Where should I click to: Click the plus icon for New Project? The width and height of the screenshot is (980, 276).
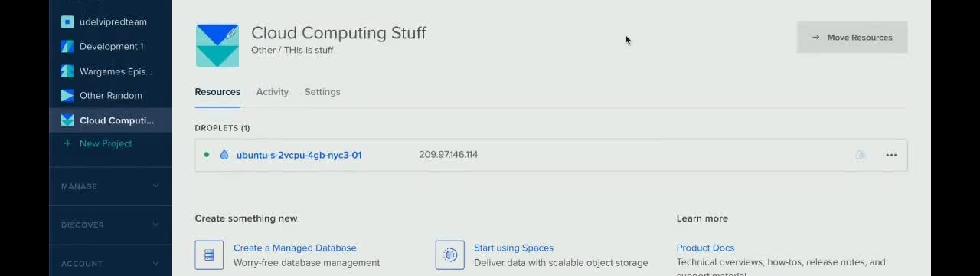click(x=67, y=143)
